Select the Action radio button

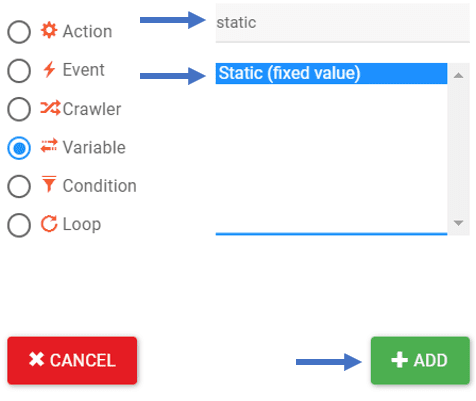(19, 32)
